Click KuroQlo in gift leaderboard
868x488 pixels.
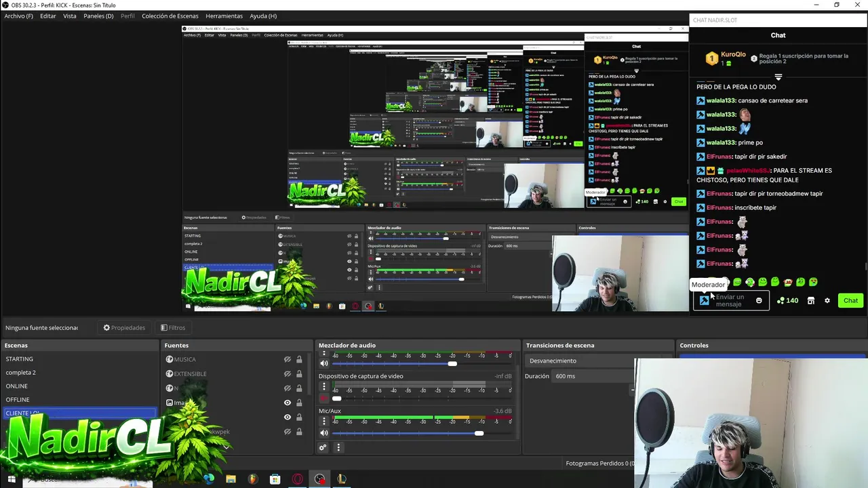[733, 54]
